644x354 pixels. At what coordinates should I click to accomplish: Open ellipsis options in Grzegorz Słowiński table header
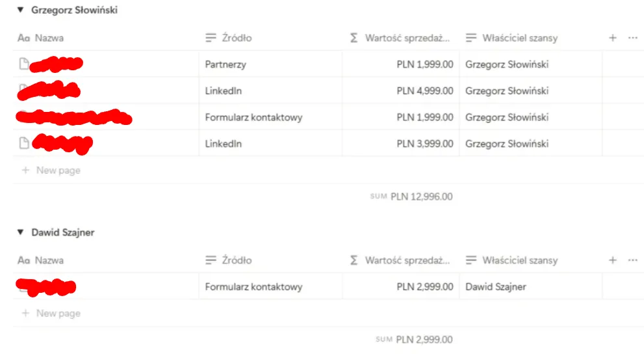[x=633, y=38]
